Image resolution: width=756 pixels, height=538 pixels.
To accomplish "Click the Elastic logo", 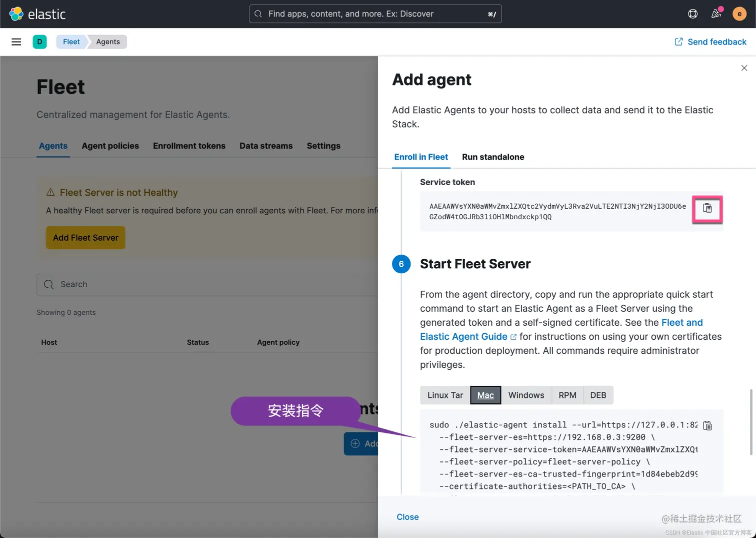I will point(37,14).
